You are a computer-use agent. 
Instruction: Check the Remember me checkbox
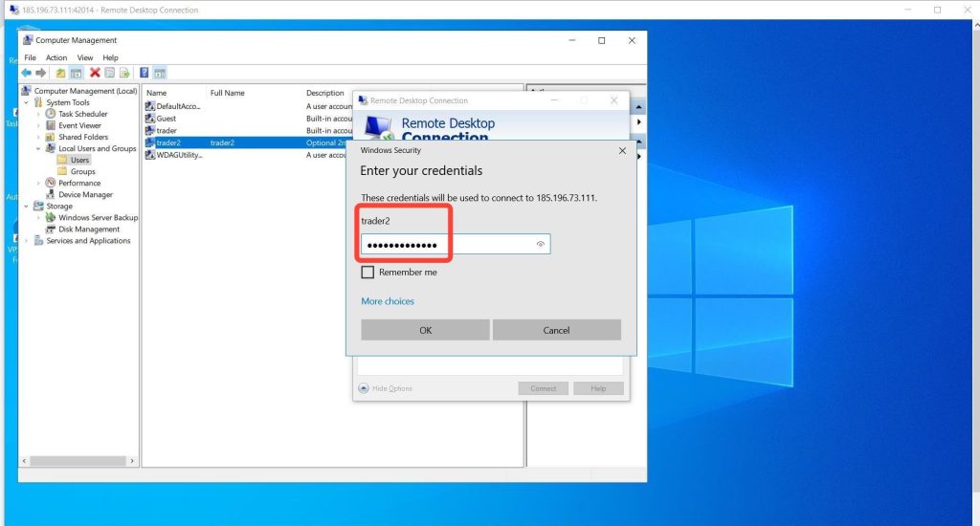[x=367, y=273]
